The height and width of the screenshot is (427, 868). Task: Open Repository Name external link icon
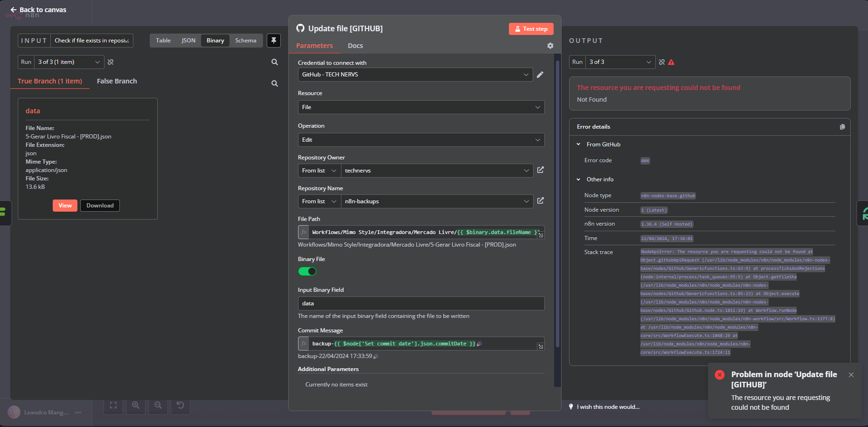pos(541,201)
